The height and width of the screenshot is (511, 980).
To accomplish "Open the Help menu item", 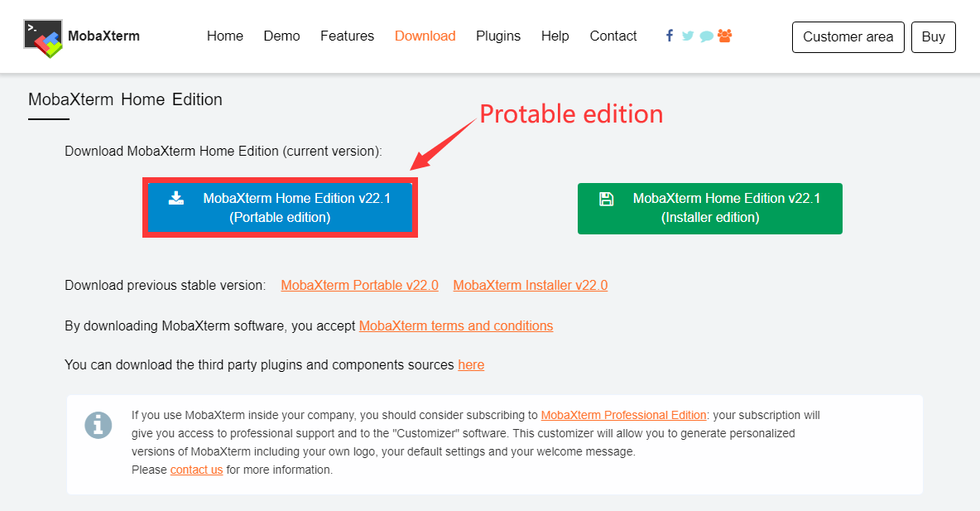I will [x=555, y=36].
